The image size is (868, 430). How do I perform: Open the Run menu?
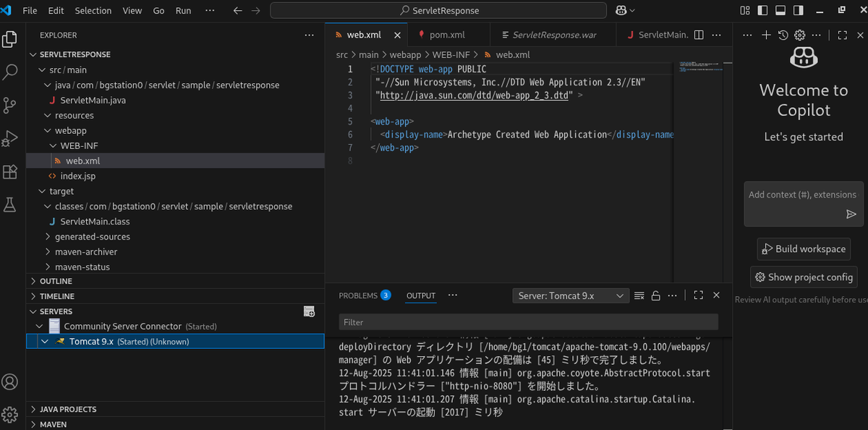click(184, 11)
